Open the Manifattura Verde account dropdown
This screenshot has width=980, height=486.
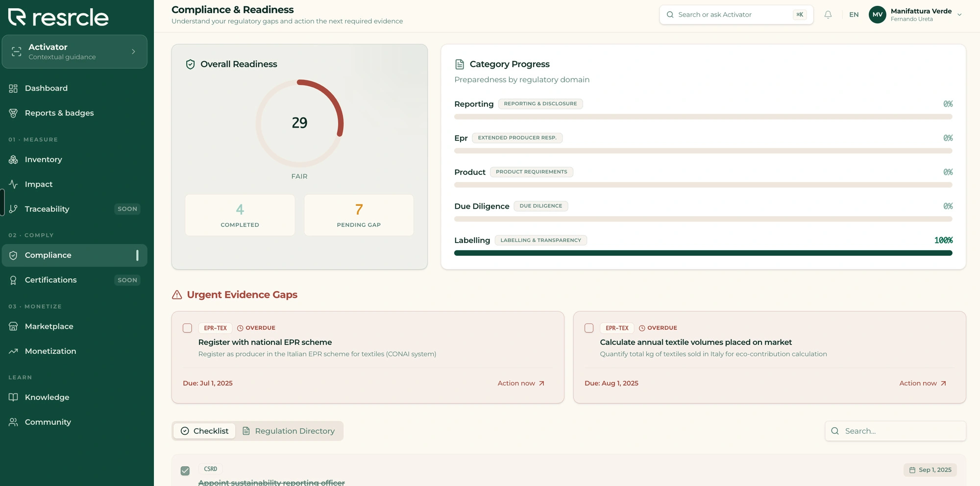(x=915, y=15)
